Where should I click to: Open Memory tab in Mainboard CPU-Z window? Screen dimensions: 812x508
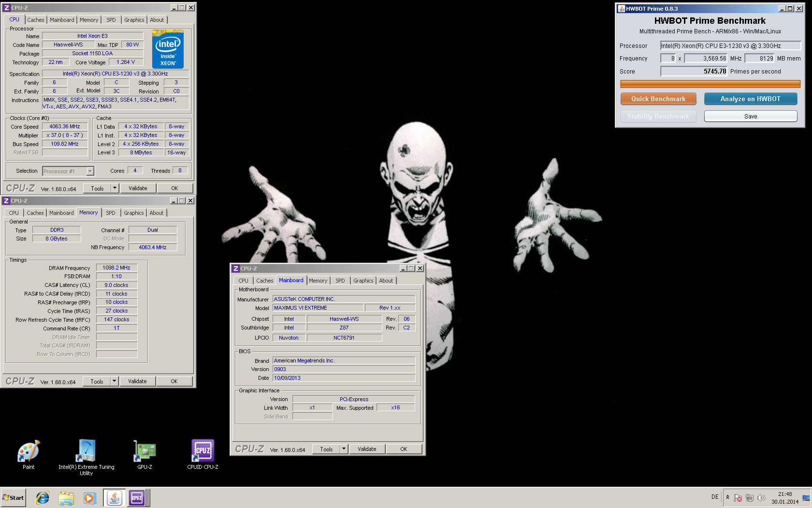(318, 281)
